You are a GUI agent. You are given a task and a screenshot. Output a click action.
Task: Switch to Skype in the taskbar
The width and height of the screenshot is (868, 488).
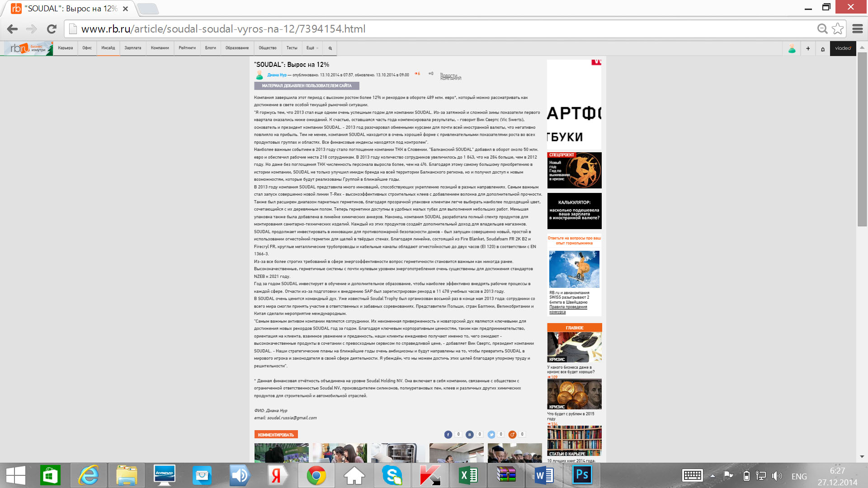(392, 475)
